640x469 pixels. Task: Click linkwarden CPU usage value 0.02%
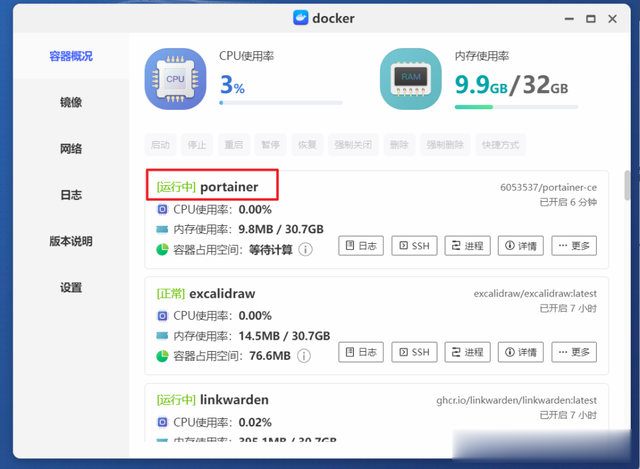255,422
